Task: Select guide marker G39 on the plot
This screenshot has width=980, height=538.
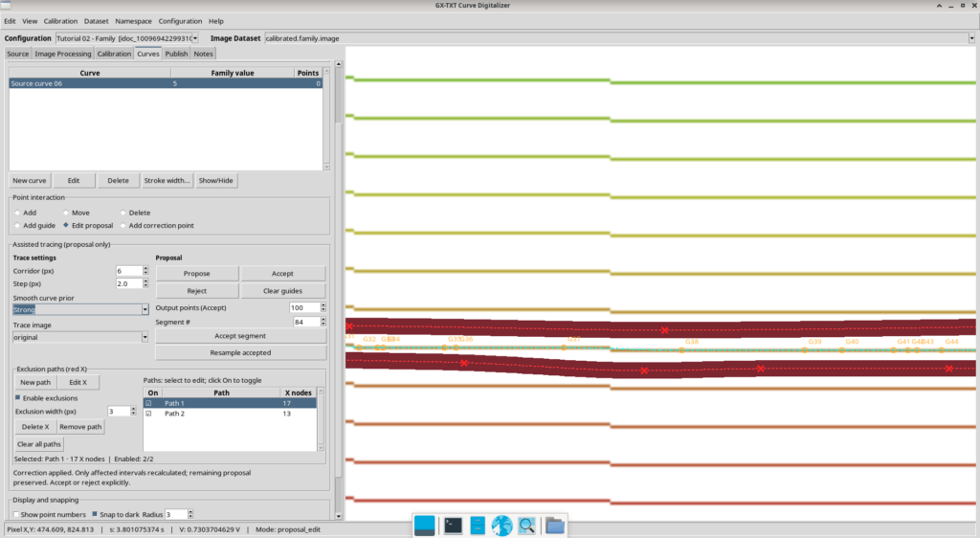Action: [x=804, y=350]
